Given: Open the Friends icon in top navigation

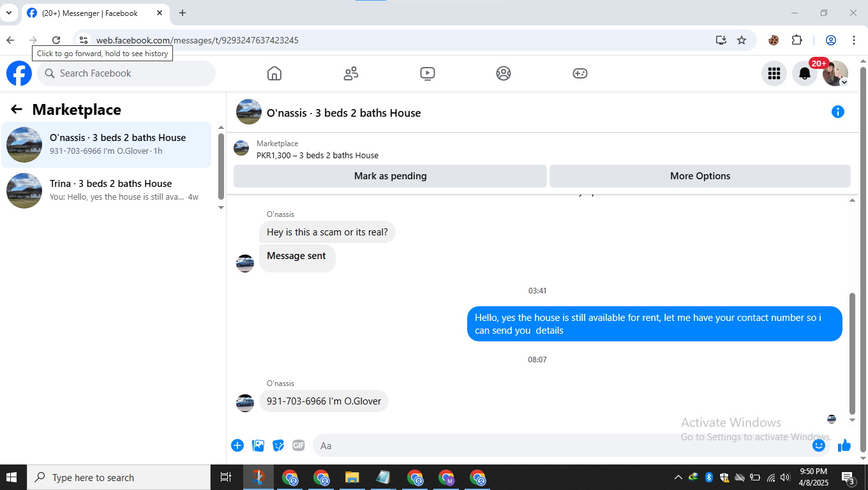Looking at the screenshot, I should tap(351, 73).
